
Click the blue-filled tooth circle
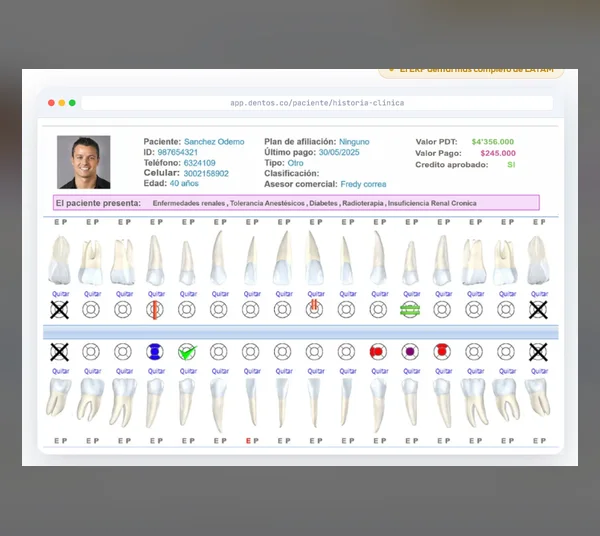[x=155, y=352]
